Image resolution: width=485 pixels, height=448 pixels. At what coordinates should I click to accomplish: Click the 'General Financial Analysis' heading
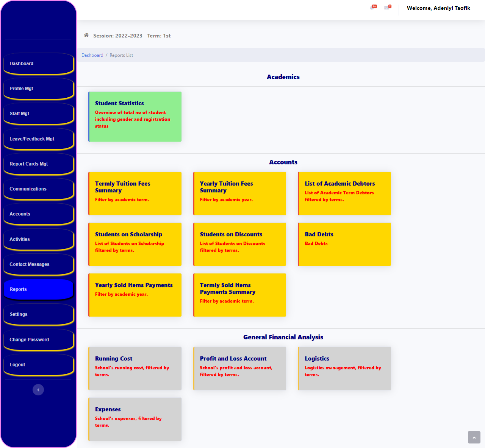tap(283, 337)
